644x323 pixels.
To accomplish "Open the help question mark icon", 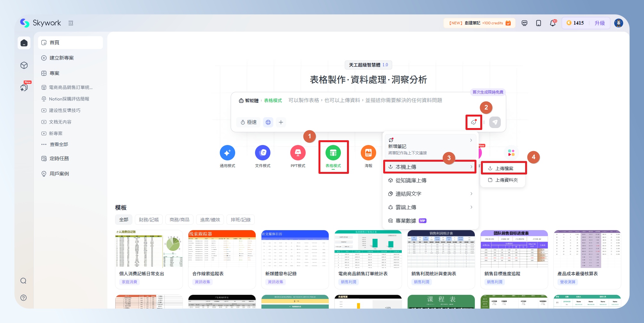I will pyautogui.click(x=23, y=298).
